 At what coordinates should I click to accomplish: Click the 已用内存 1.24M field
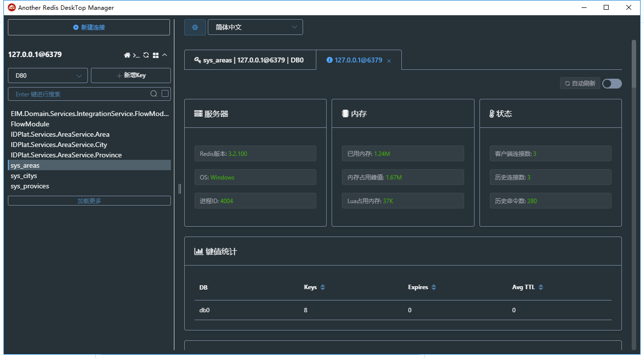tap(403, 153)
